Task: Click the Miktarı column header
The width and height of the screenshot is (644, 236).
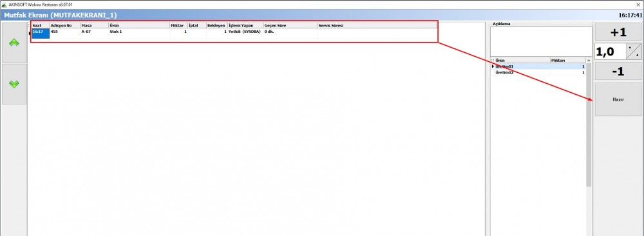Action: (568, 61)
